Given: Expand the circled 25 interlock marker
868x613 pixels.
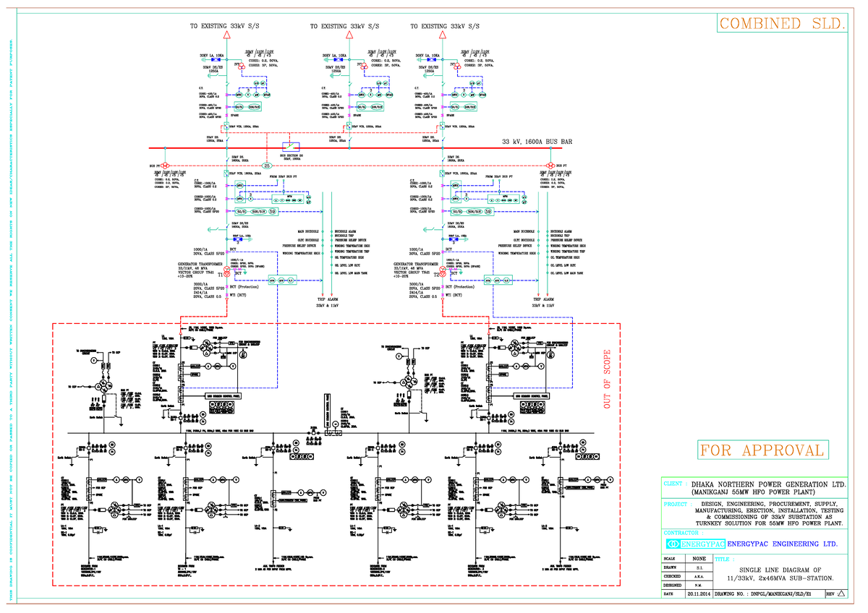Looking at the screenshot, I should click(x=266, y=166).
